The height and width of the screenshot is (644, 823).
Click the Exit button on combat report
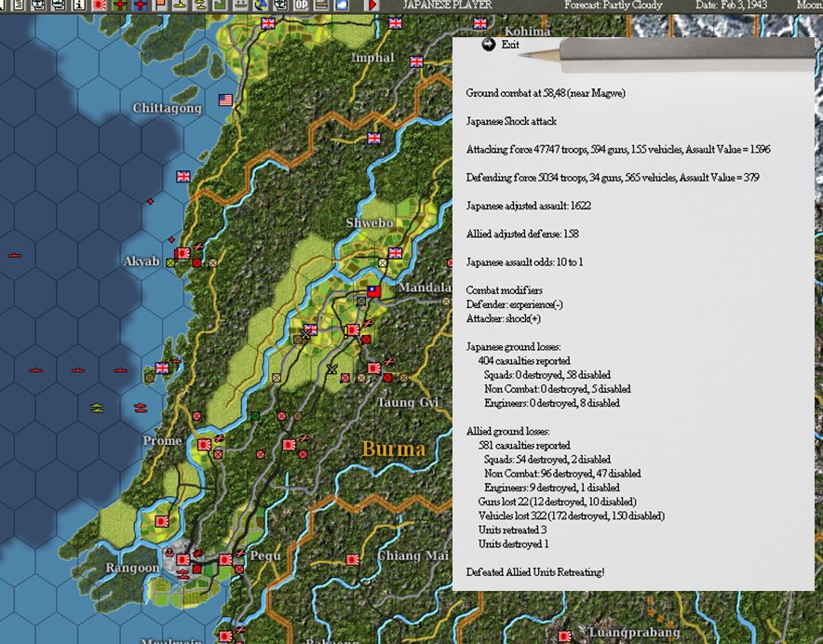pyautogui.click(x=500, y=45)
